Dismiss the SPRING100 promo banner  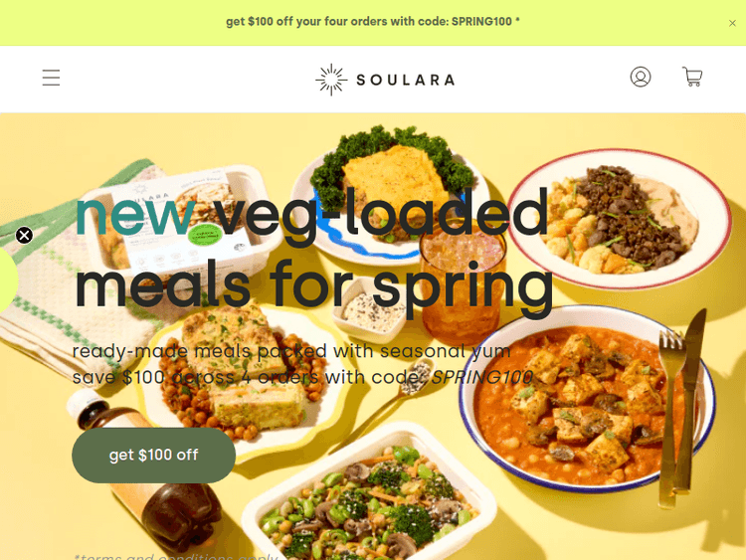tap(732, 23)
